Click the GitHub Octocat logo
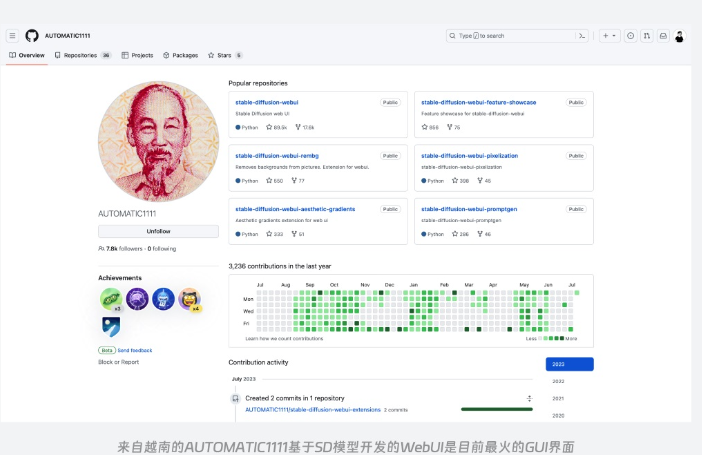 click(x=32, y=36)
